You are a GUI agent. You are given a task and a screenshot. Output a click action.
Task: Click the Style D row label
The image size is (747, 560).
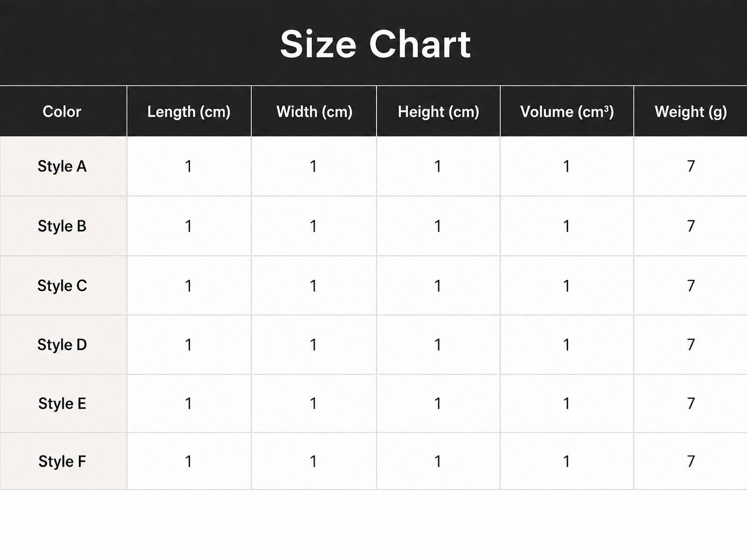[x=62, y=345]
